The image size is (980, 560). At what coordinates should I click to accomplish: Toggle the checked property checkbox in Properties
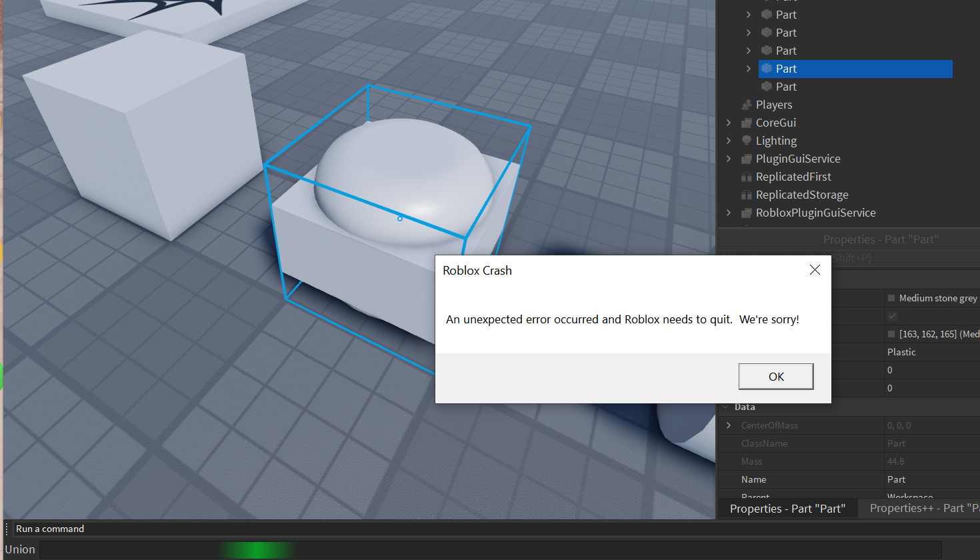tap(891, 315)
